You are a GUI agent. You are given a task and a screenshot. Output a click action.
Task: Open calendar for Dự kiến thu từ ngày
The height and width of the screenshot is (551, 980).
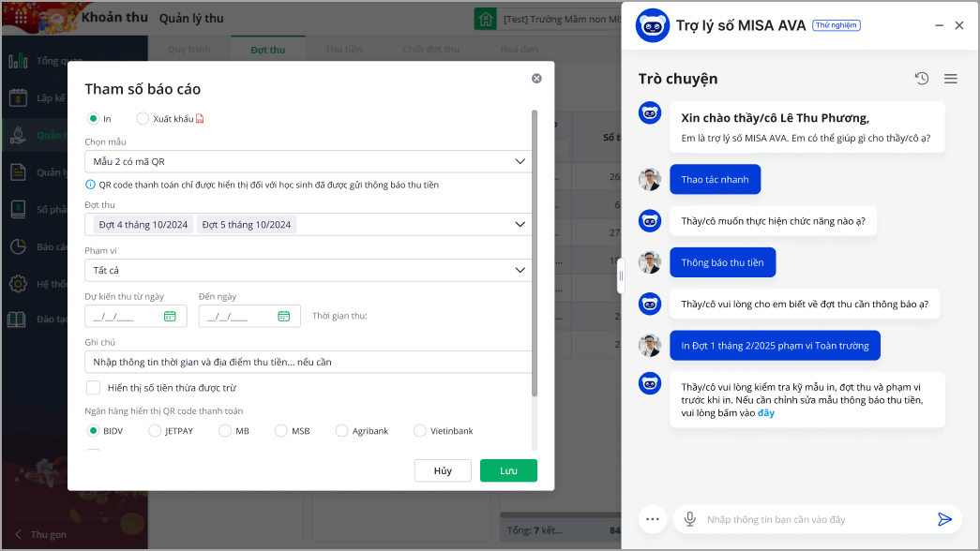(170, 317)
